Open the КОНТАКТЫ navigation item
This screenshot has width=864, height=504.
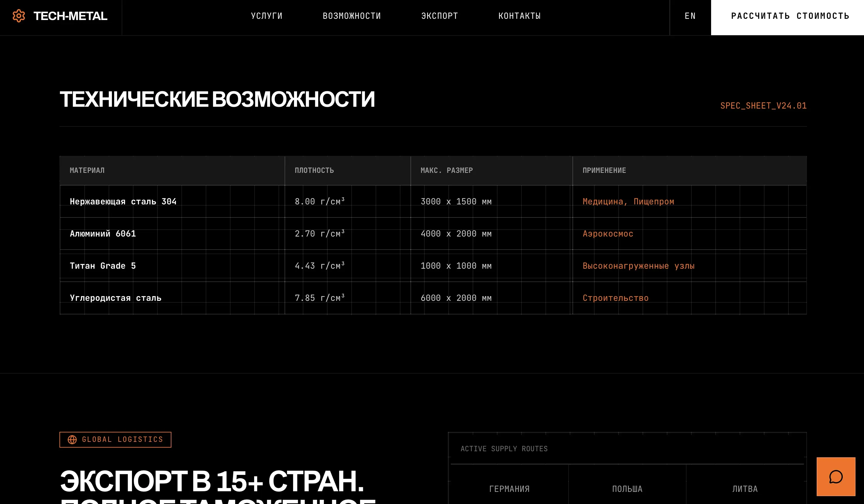[519, 16]
